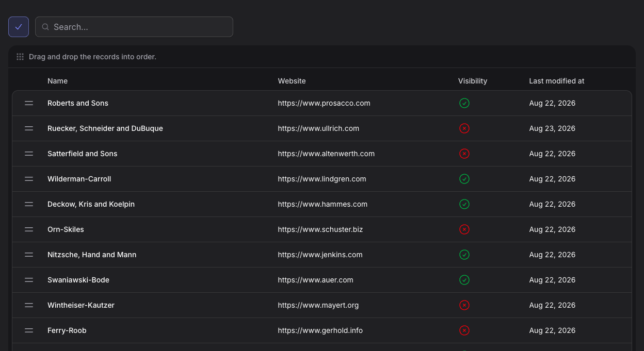Click the date for Ferry-Roob row

coord(552,330)
